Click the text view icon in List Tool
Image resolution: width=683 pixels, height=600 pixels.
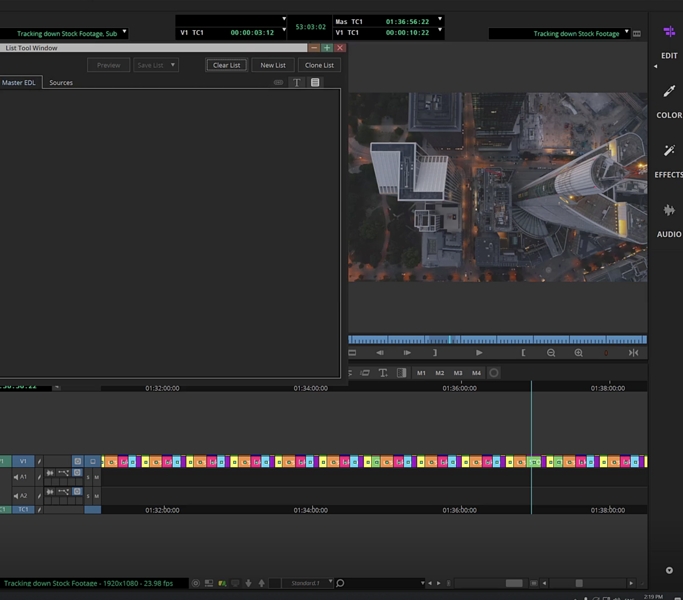point(297,83)
